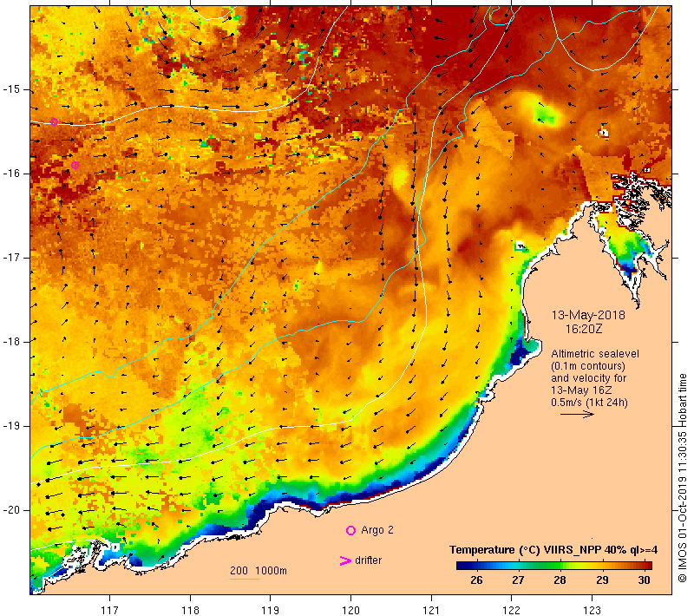Click the '0.5m/s (1kt 24h)' scale label

coord(589,403)
